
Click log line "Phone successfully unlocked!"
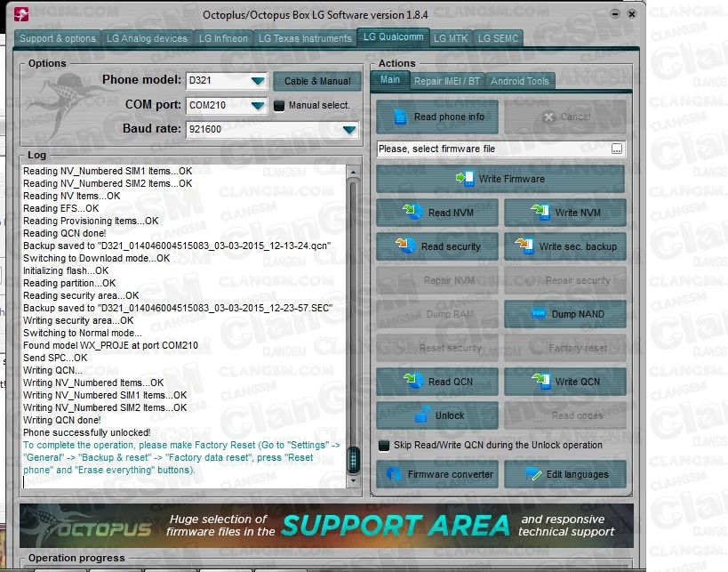tap(87, 432)
